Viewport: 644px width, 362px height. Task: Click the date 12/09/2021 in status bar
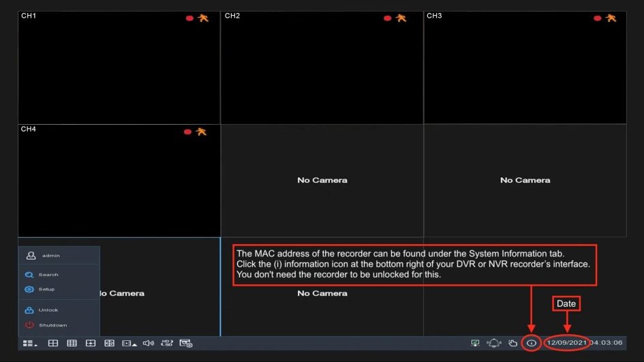tap(566, 343)
